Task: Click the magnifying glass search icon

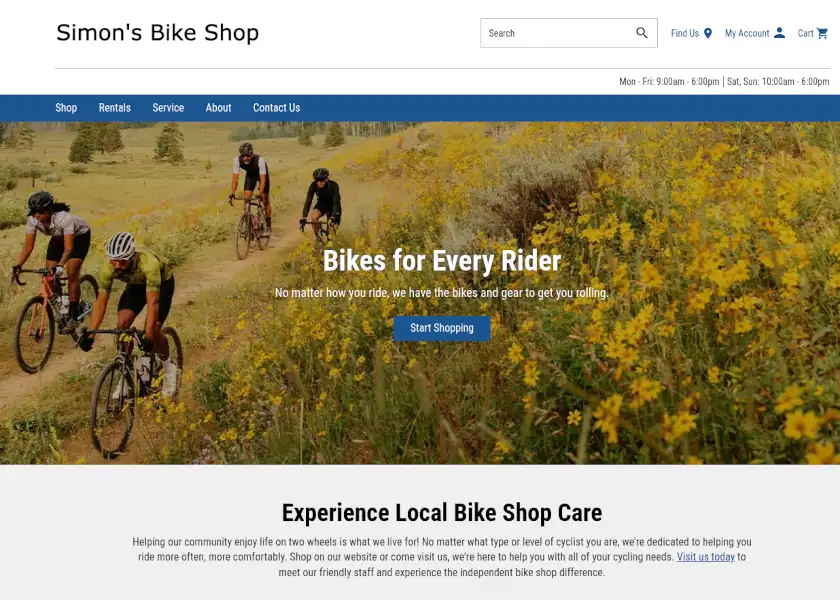Action: (641, 33)
